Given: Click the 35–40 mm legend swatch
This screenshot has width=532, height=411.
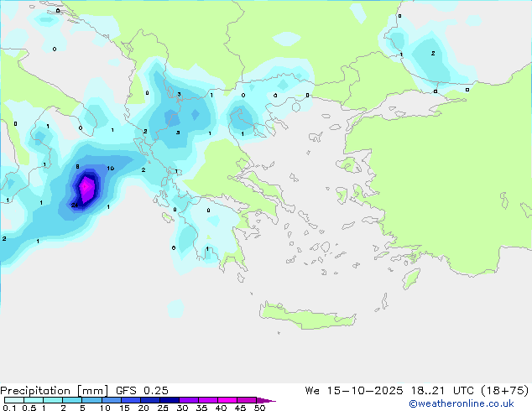Looking at the screenshot, I should click(208, 400).
